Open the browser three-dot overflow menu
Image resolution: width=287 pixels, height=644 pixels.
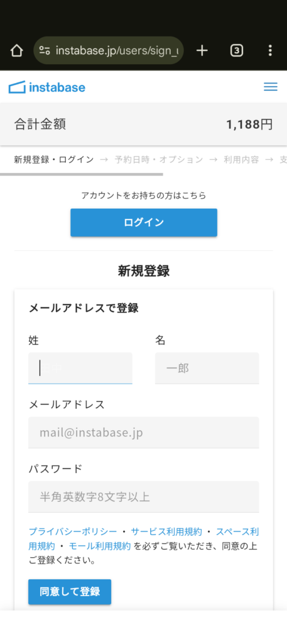point(270,50)
